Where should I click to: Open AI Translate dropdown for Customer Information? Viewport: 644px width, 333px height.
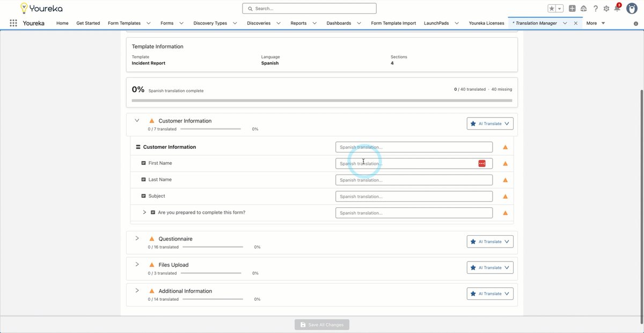(490, 124)
